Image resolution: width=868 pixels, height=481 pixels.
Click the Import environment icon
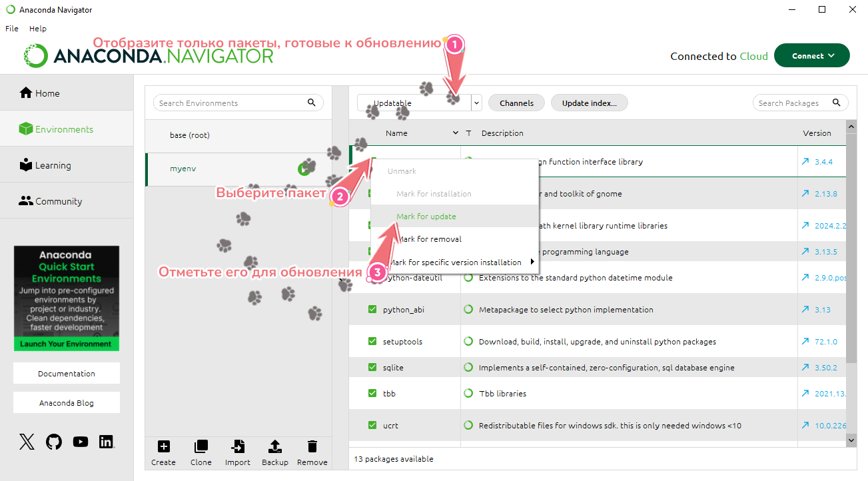(237, 447)
